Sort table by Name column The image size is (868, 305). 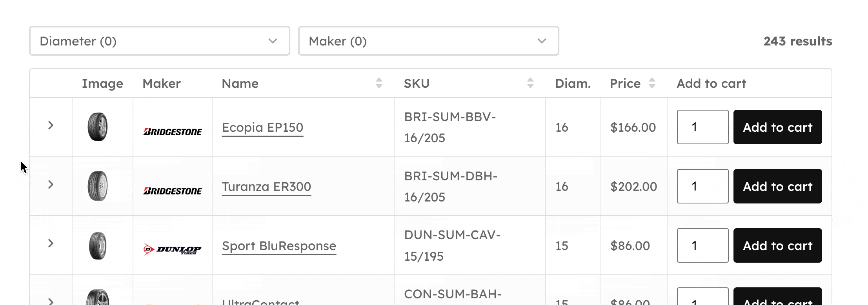[x=378, y=83]
